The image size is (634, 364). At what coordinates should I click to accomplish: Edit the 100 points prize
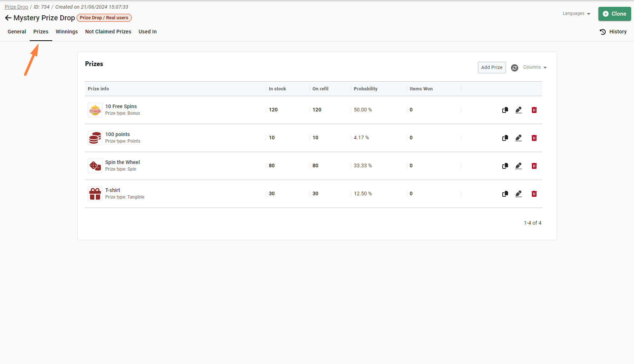click(519, 138)
